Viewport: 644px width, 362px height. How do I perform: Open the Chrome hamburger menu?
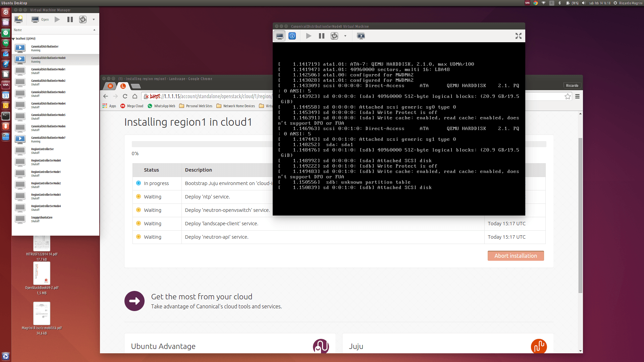tap(577, 97)
